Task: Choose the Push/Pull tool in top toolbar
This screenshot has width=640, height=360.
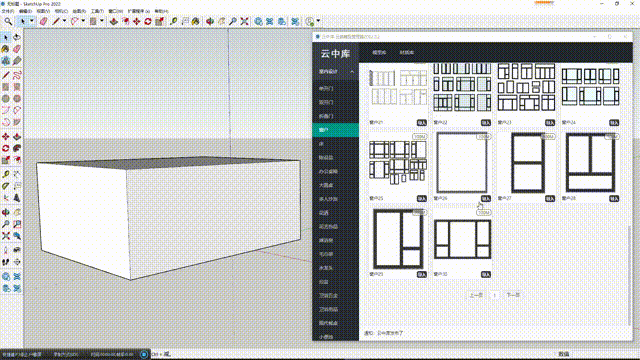Action: (x=114, y=21)
